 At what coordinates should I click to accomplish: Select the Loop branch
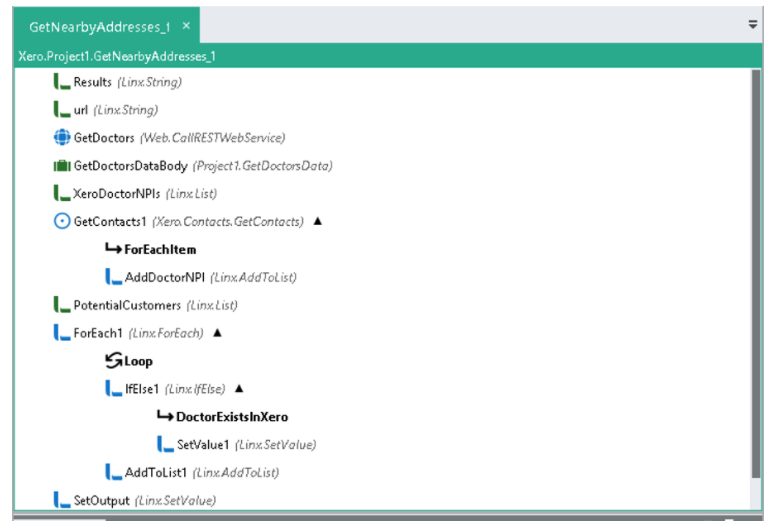tap(129, 360)
